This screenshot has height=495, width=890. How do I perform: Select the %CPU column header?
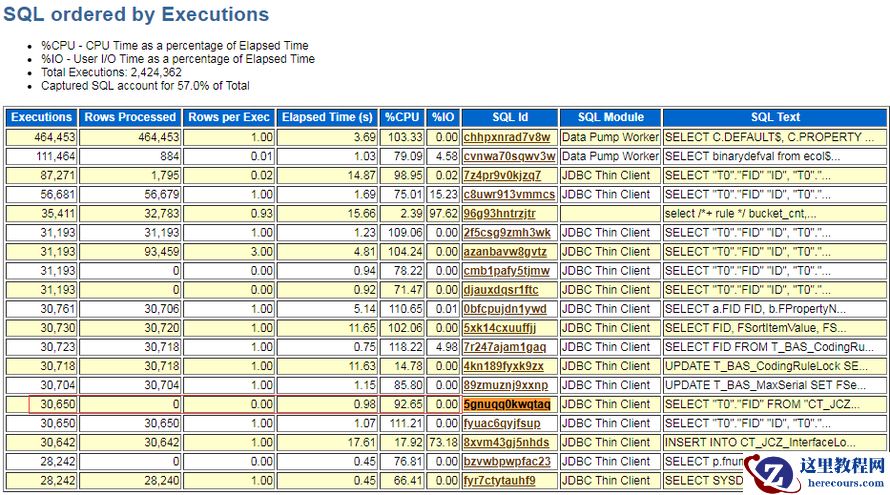point(402,118)
